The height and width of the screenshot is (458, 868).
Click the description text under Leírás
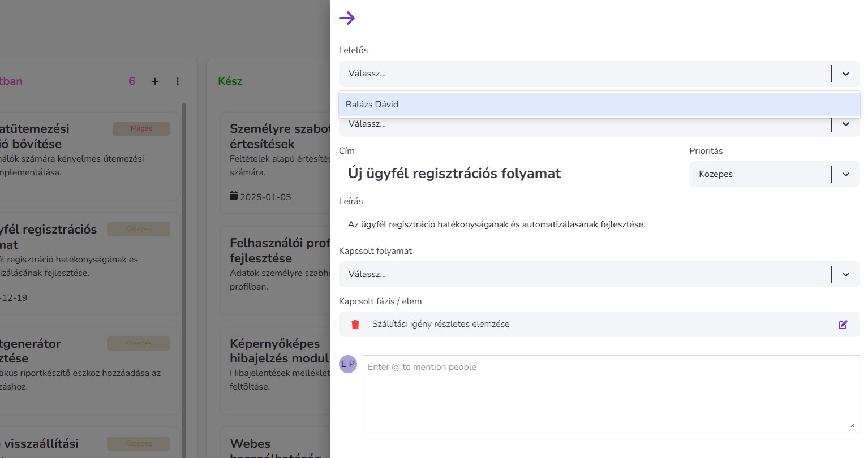point(496,224)
